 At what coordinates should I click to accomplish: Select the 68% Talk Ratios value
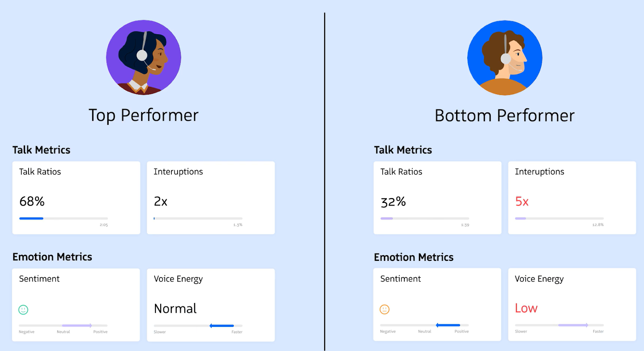(x=32, y=201)
